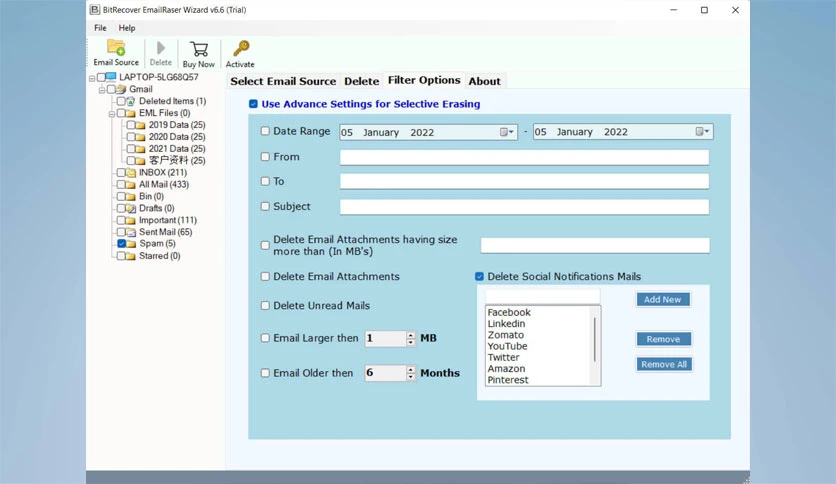836x484 pixels.
Task: Select Facebook in the social list
Action: [509, 312]
